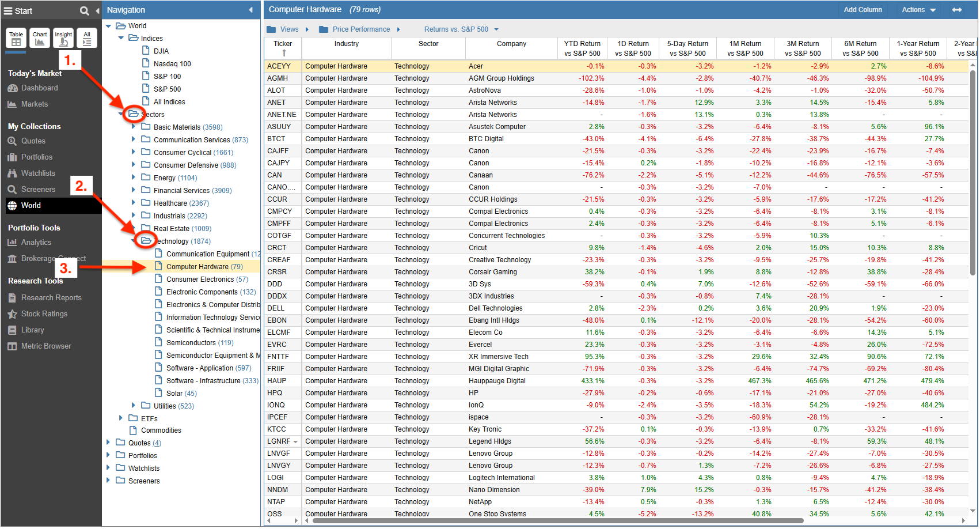Expand Energy sector node
The image size is (980, 529).
pyautogui.click(x=134, y=177)
